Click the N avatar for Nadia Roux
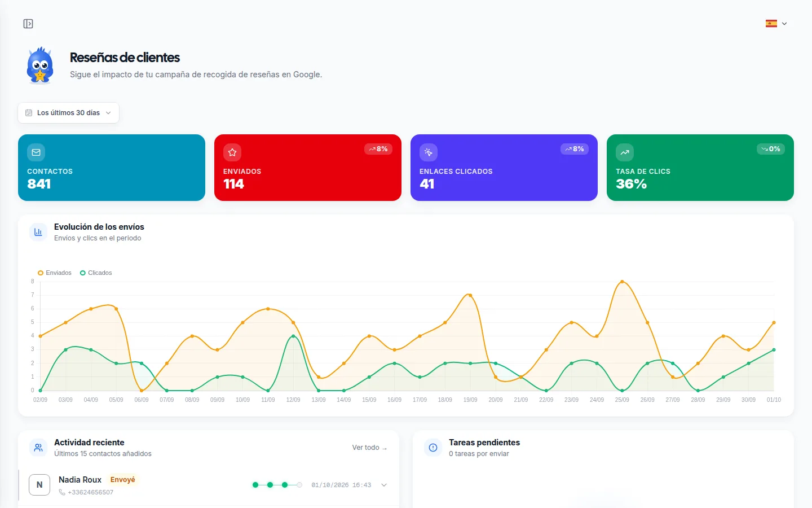Viewport: 812px width, 508px height. pyautogui.click(x=39, y=485)
